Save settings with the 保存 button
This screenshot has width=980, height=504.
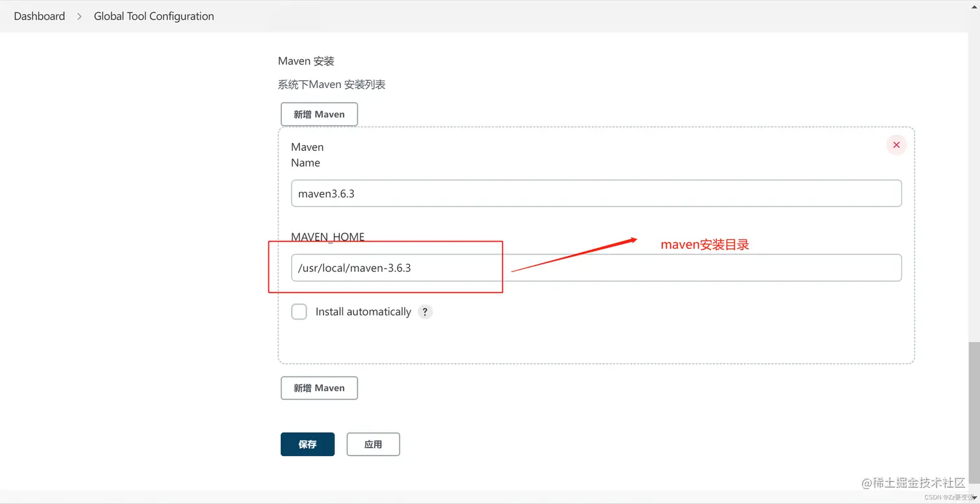tap(307, 444)
